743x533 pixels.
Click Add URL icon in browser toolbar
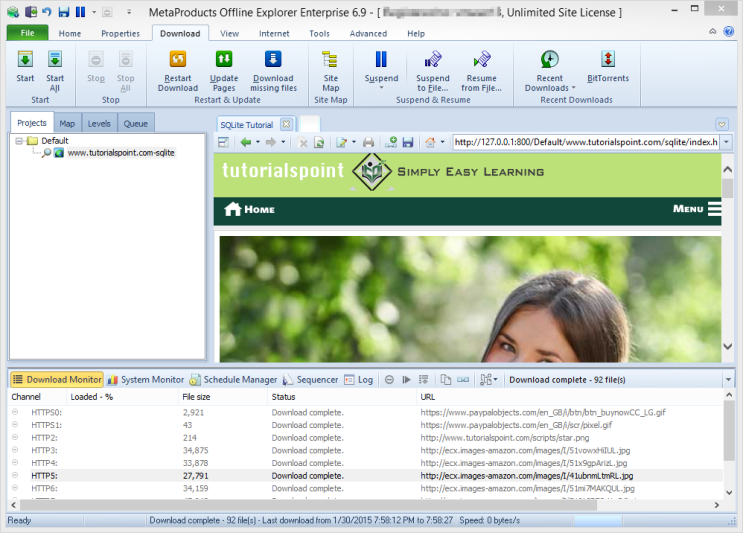[x=391, y=142]
